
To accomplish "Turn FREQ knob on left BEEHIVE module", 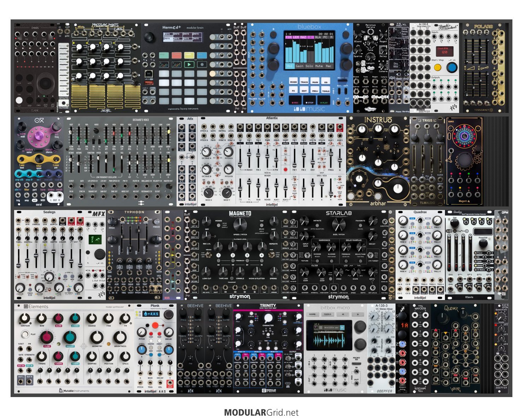I will point(183,313).
